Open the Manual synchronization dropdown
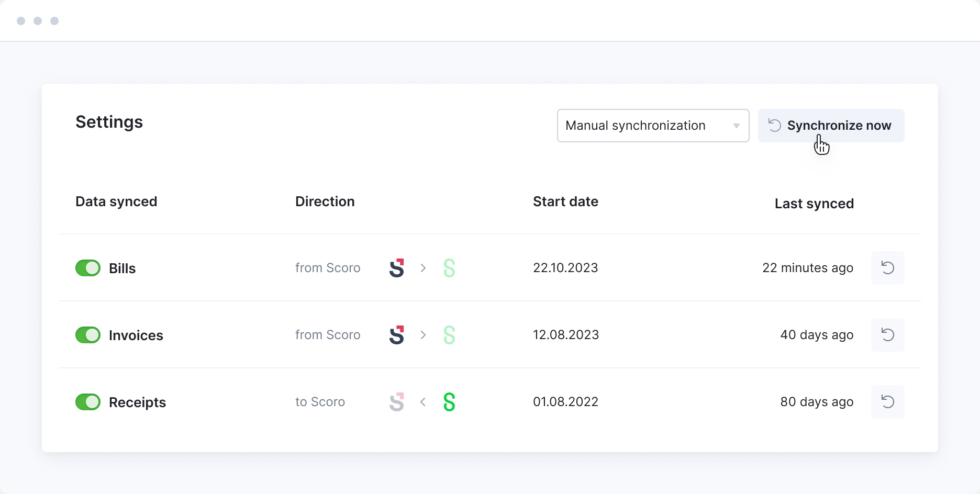Screen dimensions: 980x494 [653, 126]
